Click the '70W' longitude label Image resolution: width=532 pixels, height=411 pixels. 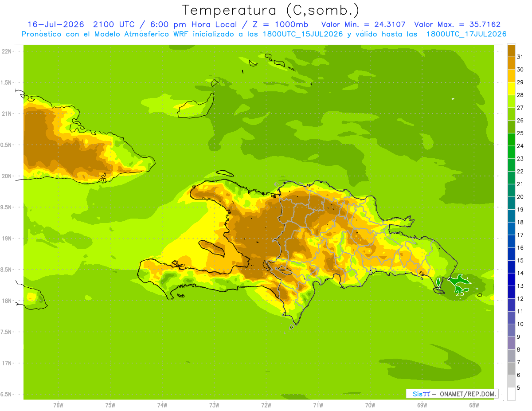tap(370, 405)
